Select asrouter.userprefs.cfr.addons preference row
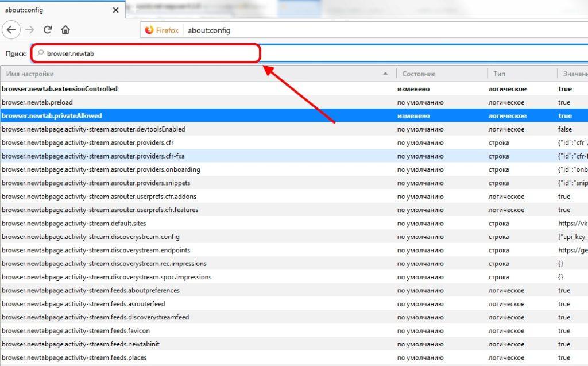This screenshot has height=366, width=588. coord(294,197)
